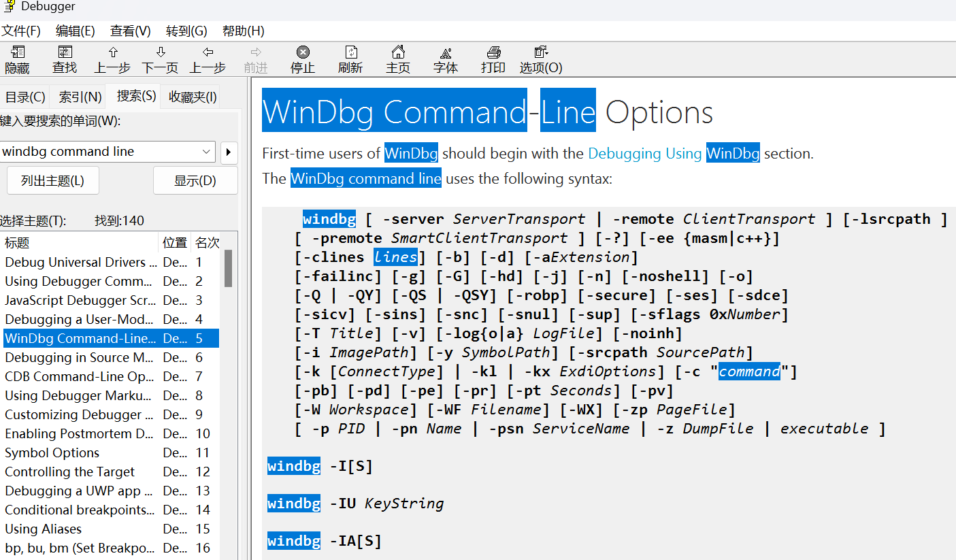Click the 'WinDbg Command-Line Options' page heading
The image size is (956, 560).
[487, 112]
